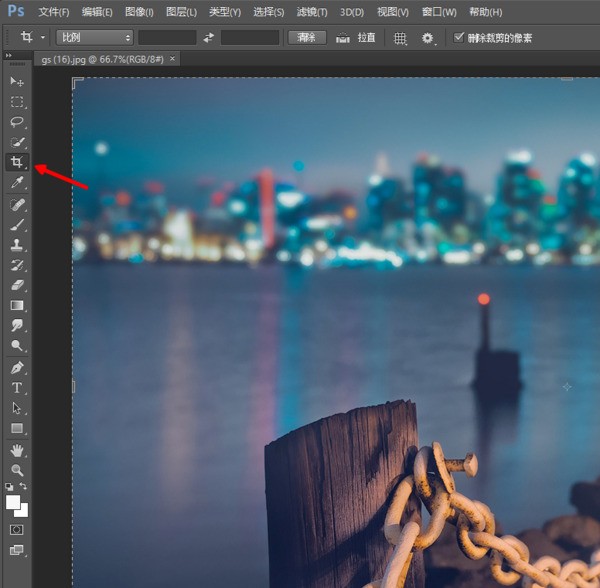The width and height of the screenshot is (600, 588).
Task: Open the crop ratio preset dropdown
Action: (x=94, y=37)
